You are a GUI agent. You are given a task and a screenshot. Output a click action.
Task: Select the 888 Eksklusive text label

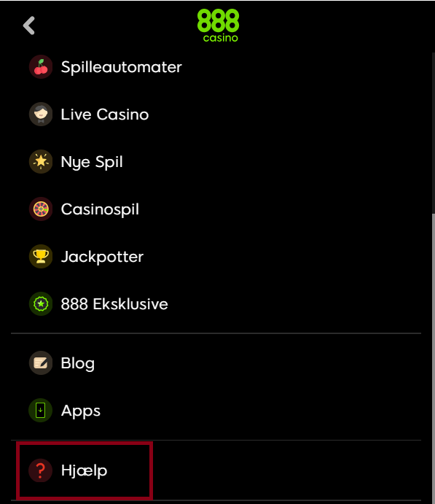(114, 304)
